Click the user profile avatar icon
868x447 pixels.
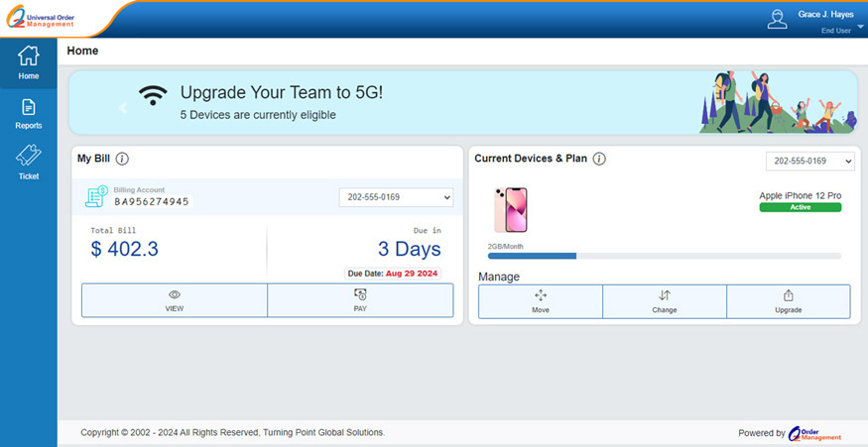click(778, 19)
